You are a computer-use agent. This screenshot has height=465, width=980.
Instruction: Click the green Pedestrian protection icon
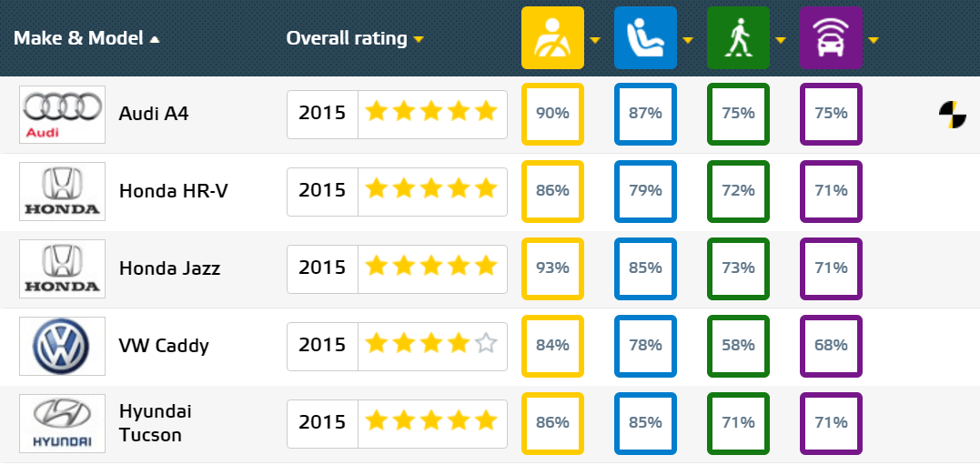[738, 37]
